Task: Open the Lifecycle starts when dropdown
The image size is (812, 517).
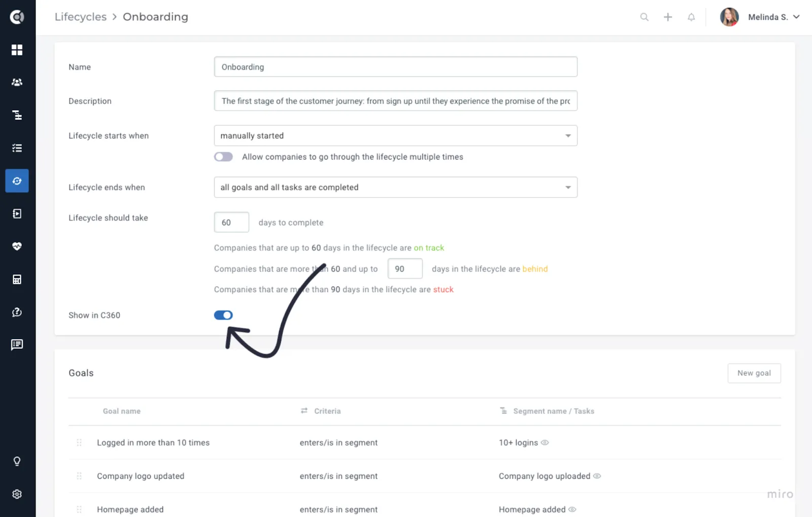Action: coord(395,136)
